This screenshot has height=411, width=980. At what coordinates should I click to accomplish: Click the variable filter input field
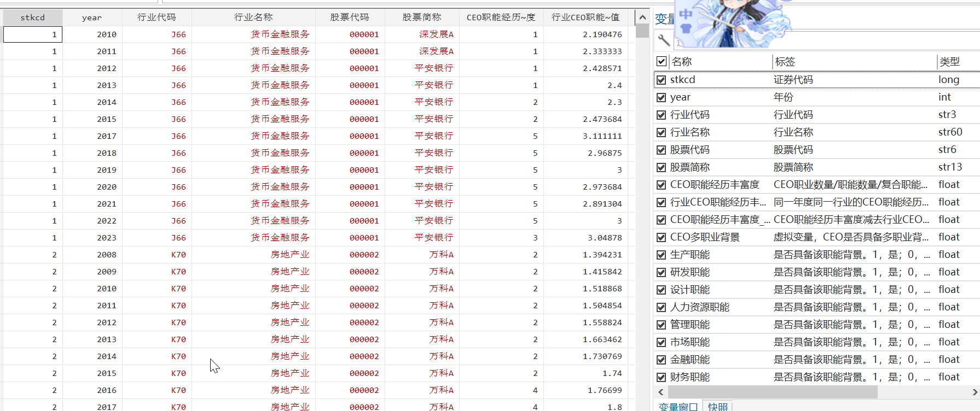[x=821, y=40]
